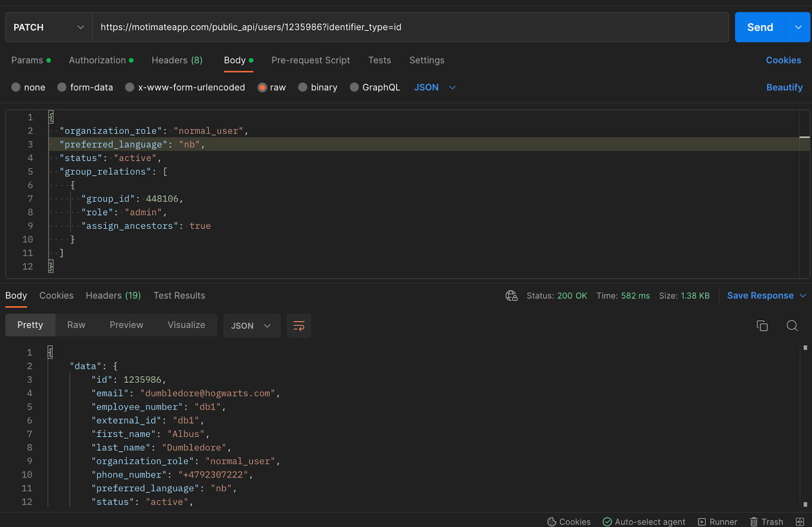Viewport: 812px width, 527px height.
Task: Open the request Settings tab
Action: (427, 60)
